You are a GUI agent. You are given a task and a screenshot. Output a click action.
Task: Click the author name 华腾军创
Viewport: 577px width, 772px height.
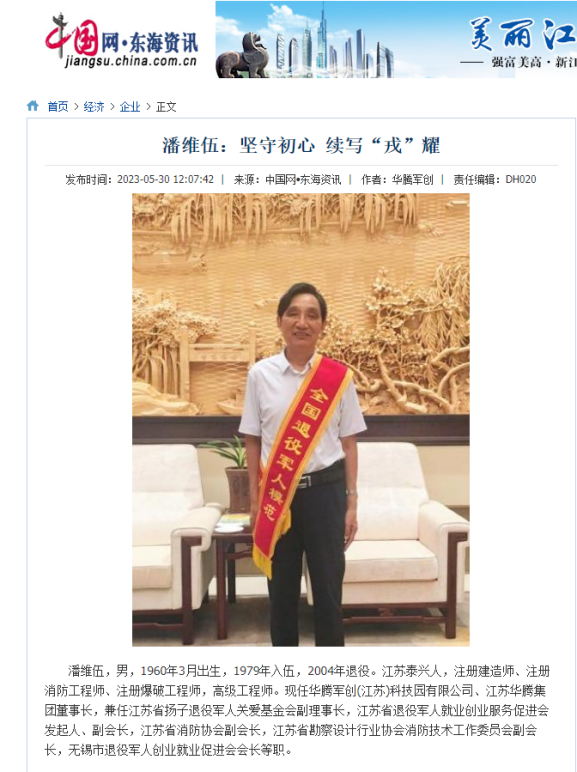413,179
